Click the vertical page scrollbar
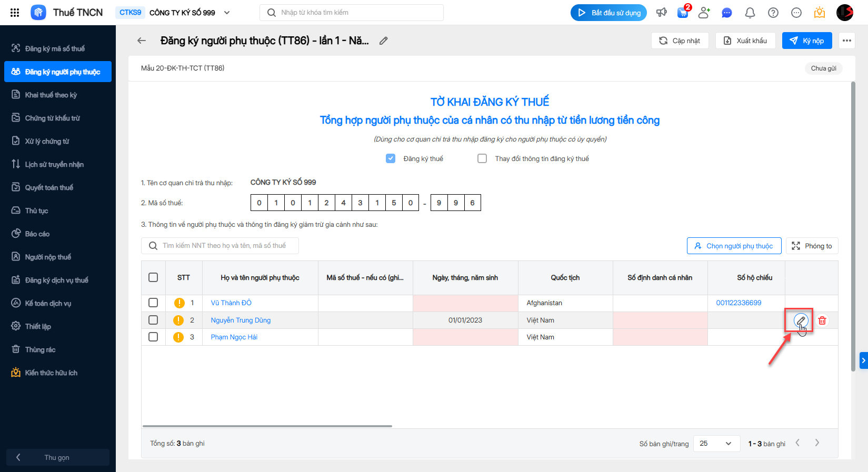The image size is (868, 472). pos(853,226)
